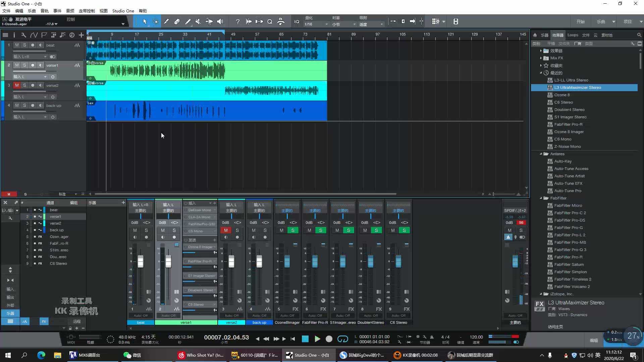Collapse the Antares vendor folder
This screenshot has height=362, width=644.
pos(541,154)
